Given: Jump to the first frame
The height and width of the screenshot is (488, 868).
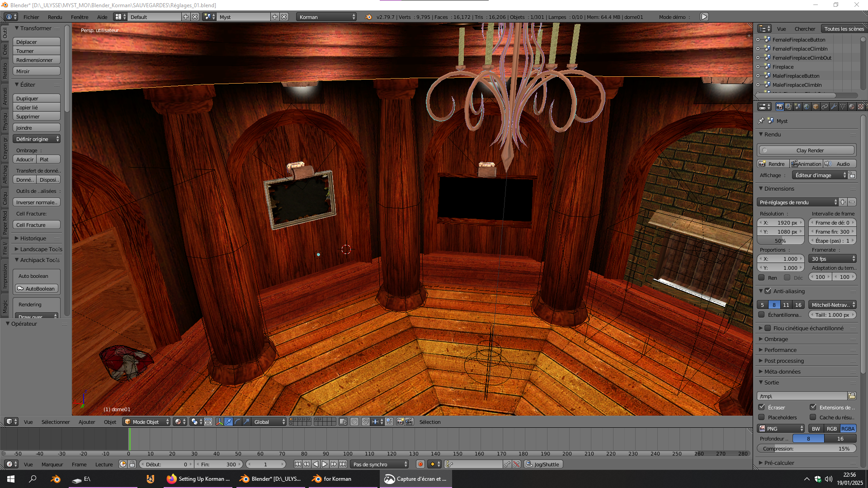Looking at the screenshot, I should [297, 464].
